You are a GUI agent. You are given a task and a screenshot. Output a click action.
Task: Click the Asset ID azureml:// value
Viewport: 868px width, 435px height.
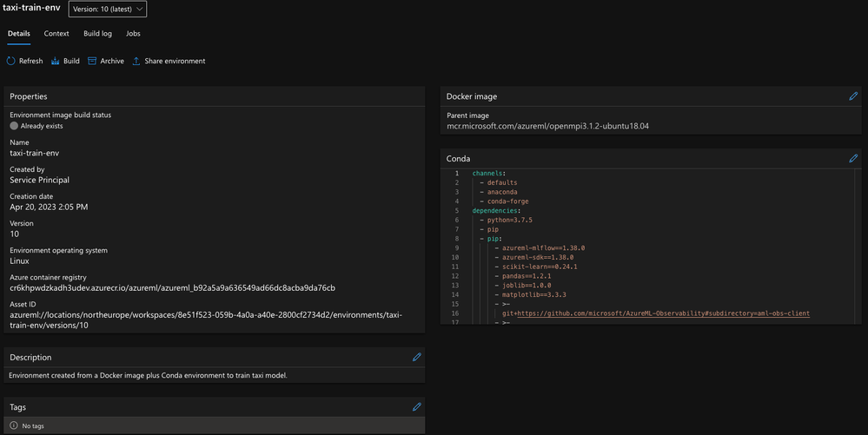click(206, 320)
